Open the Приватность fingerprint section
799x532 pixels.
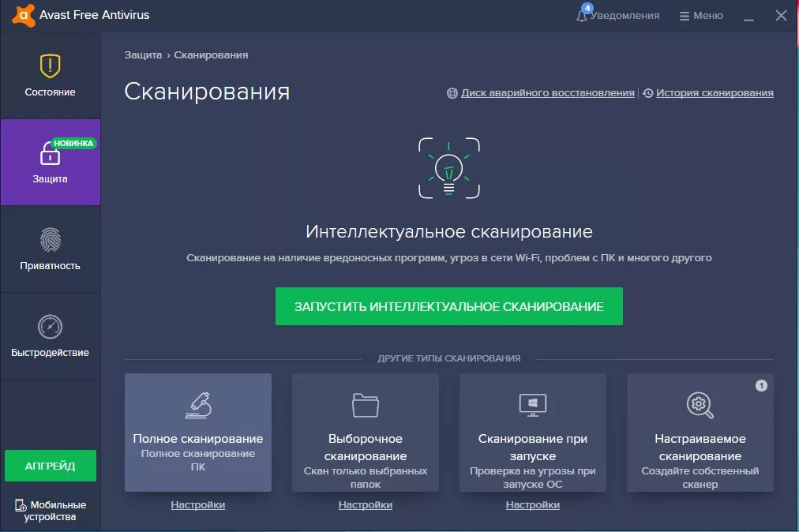pos(50,249)
